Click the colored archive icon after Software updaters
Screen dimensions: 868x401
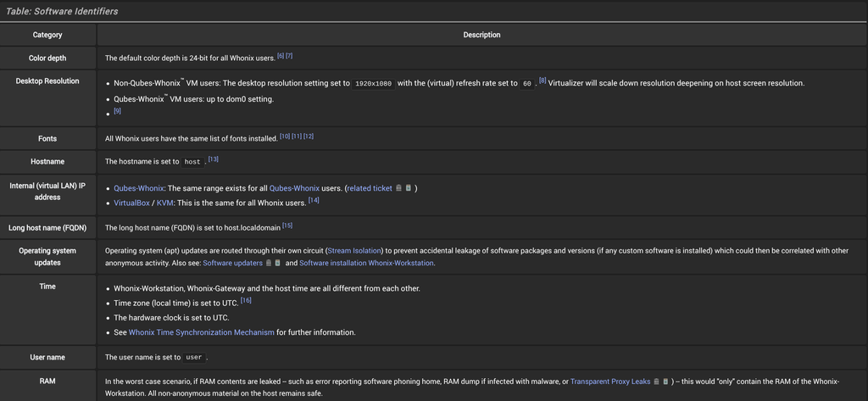(278, 263)
